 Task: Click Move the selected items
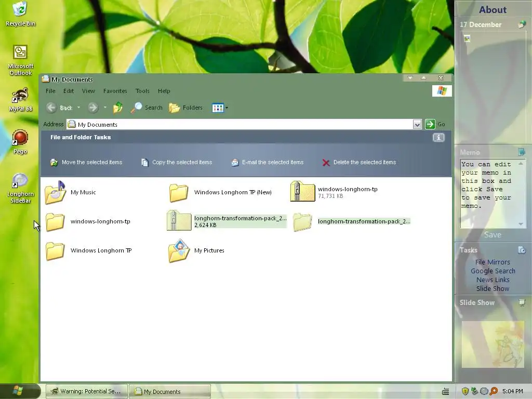[86, 162]
